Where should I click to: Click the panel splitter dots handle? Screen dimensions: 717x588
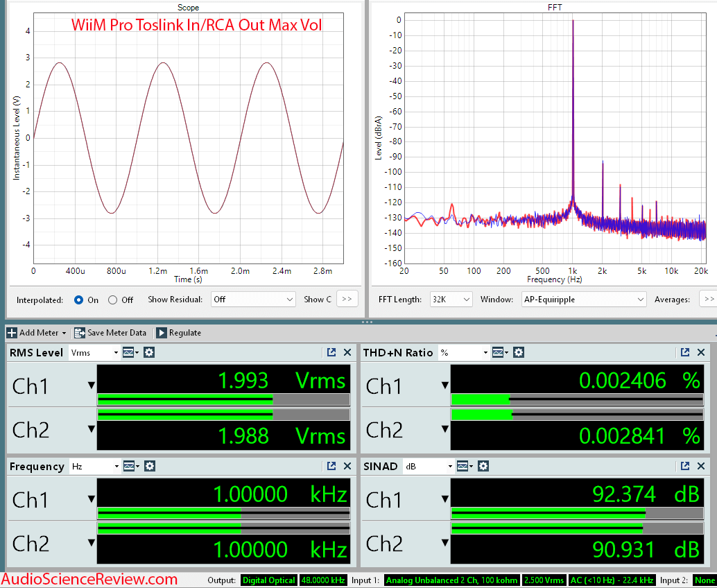click(367, 322)
